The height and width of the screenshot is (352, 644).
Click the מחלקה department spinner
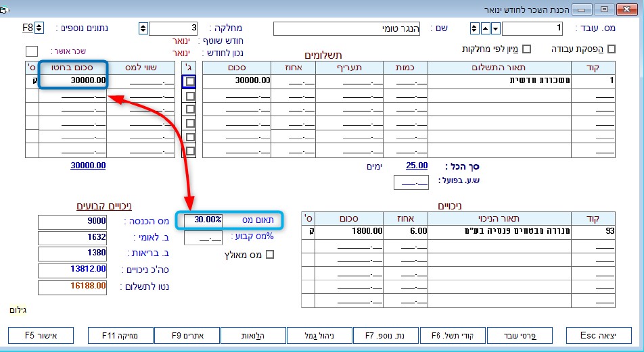pos(143,28)
